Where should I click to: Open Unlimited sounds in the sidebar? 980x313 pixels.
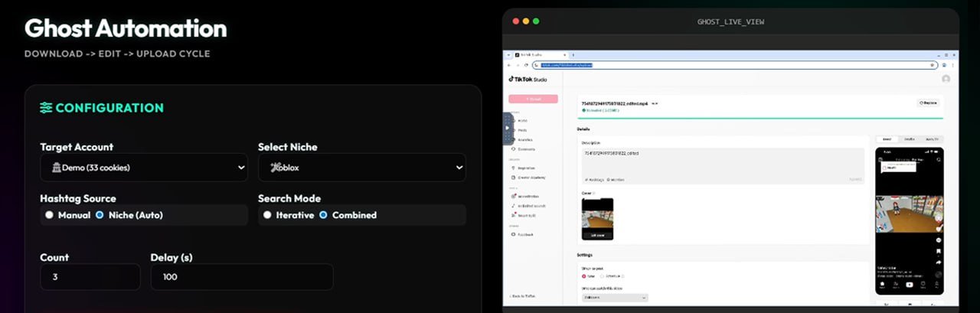tap(530, 205)
